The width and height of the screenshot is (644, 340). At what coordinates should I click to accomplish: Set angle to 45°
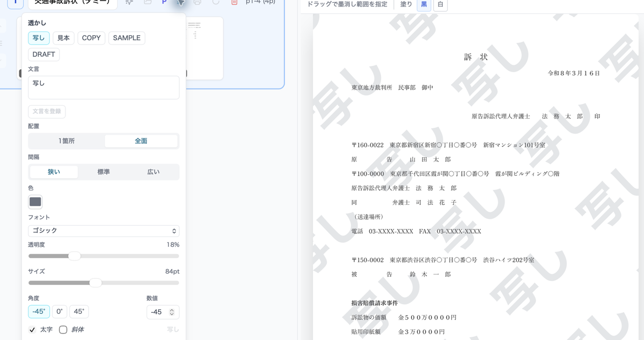(x=79, y=312)
